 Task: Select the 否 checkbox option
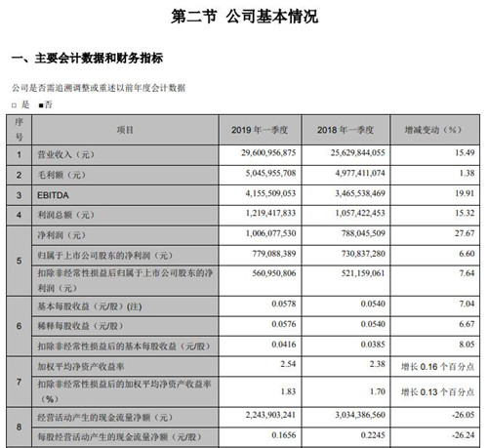coord(41,105)
